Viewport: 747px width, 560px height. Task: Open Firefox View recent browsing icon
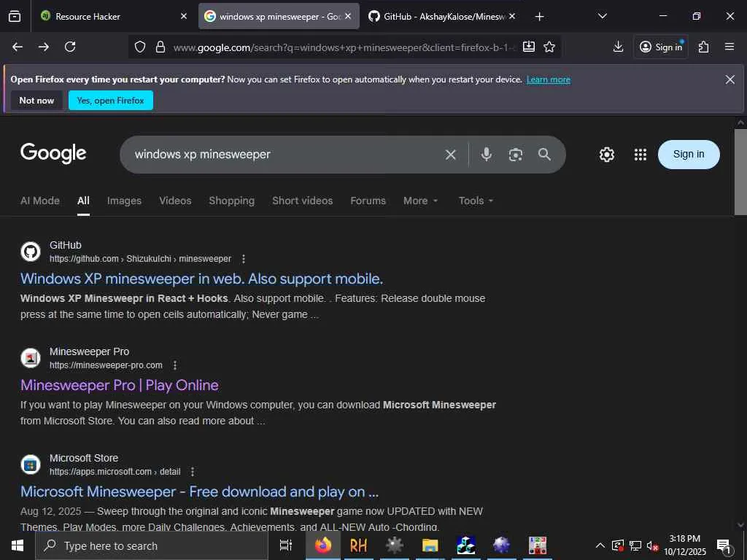click(15, 16)
